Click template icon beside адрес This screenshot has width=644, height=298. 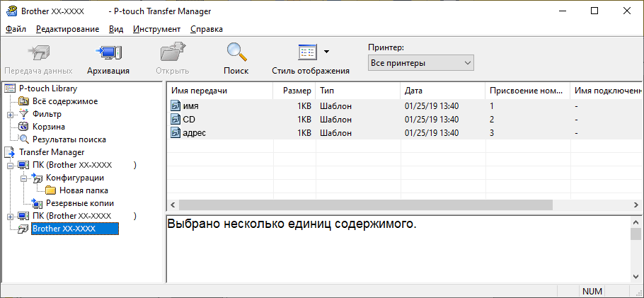point(176,133)
